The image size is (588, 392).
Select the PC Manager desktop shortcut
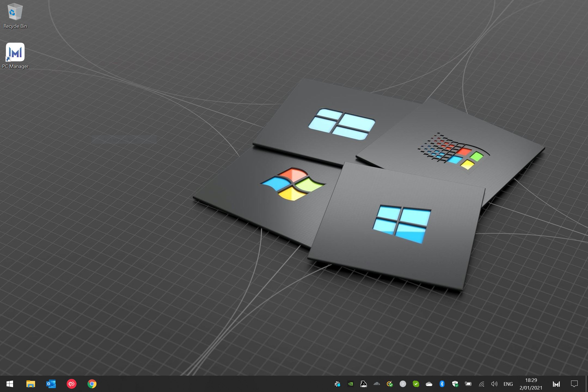click(15, 56)
